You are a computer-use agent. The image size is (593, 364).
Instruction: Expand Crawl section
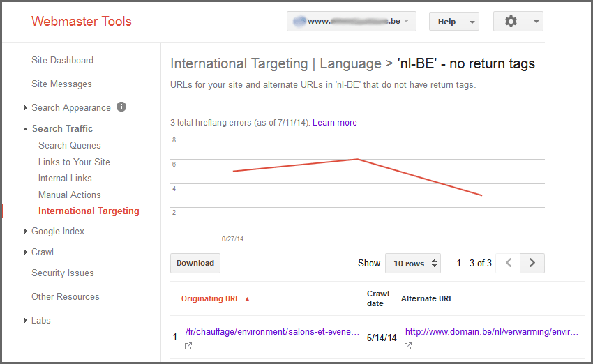click(25, 252)
